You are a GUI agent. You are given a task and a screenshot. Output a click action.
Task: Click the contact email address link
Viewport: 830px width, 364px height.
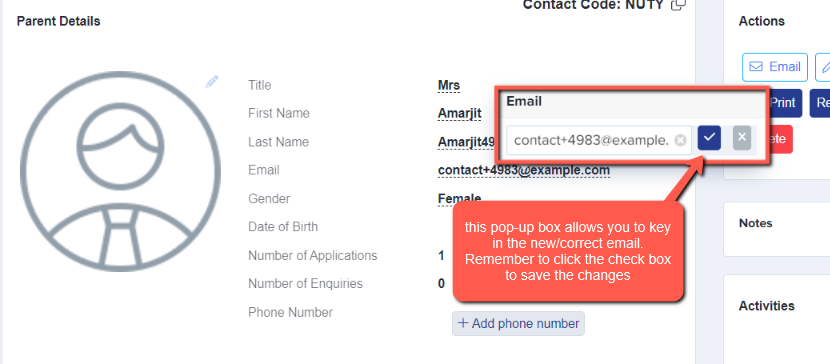524,171
